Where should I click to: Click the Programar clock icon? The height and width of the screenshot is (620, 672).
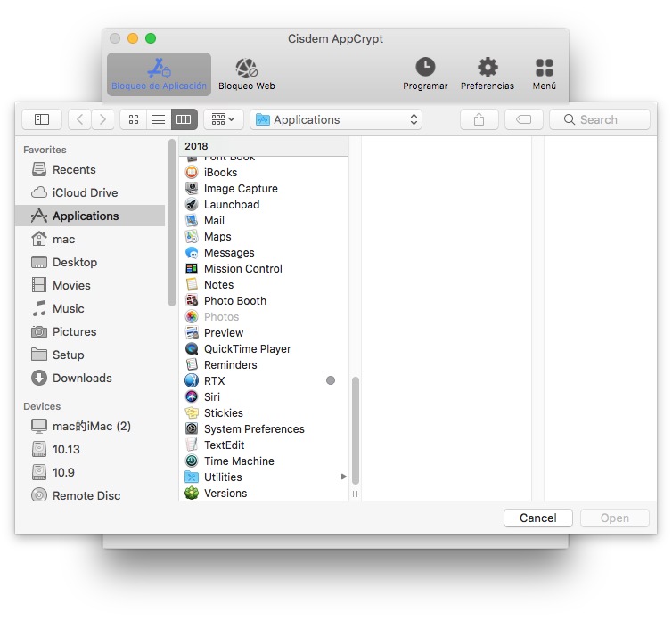[425, 68]
